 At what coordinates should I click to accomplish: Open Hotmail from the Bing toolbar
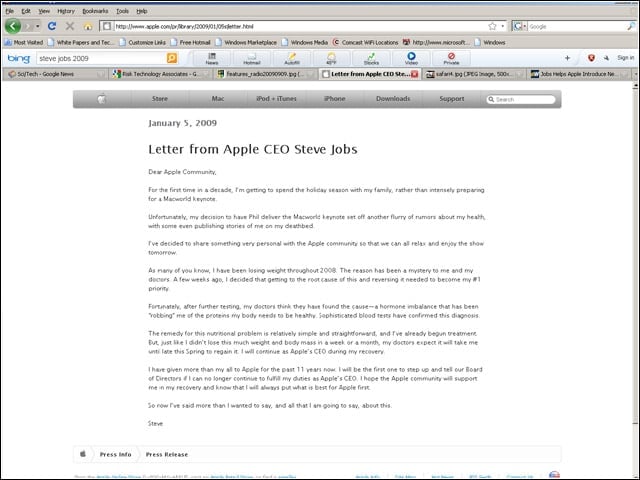[252, 58]
